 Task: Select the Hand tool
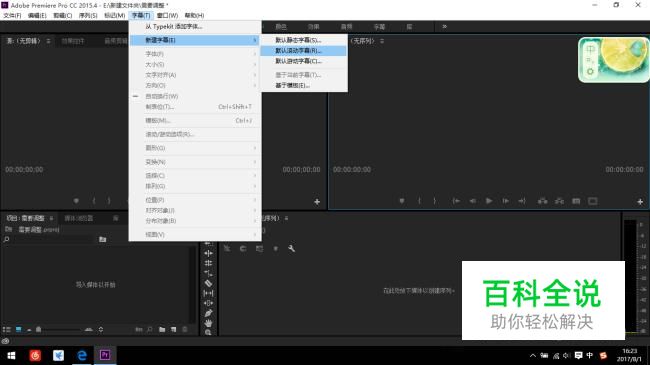point(209,323)
